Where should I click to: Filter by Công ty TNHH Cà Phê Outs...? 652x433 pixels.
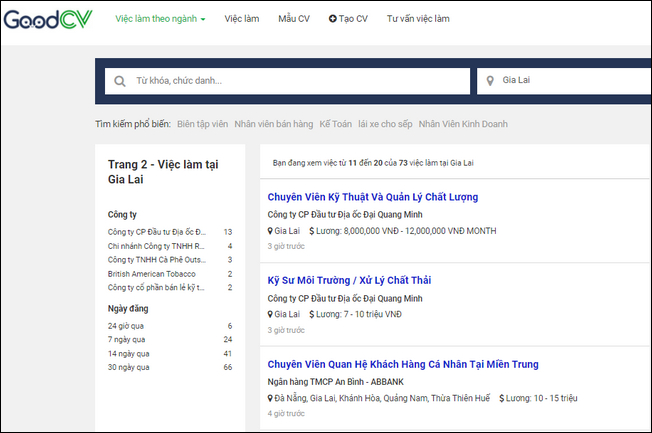pyautogui.click(x=157, y=260)
